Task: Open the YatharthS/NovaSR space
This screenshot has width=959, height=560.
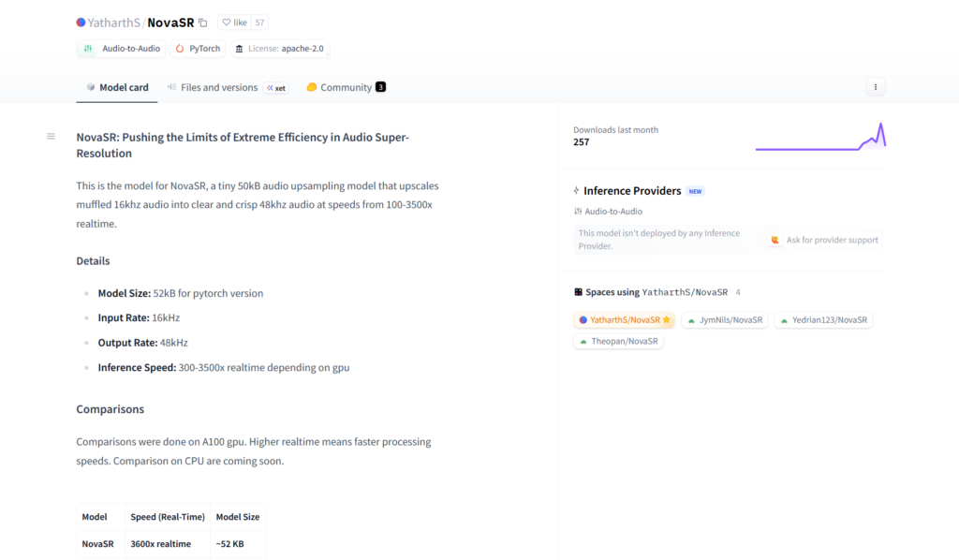Action: coord(624,320)
